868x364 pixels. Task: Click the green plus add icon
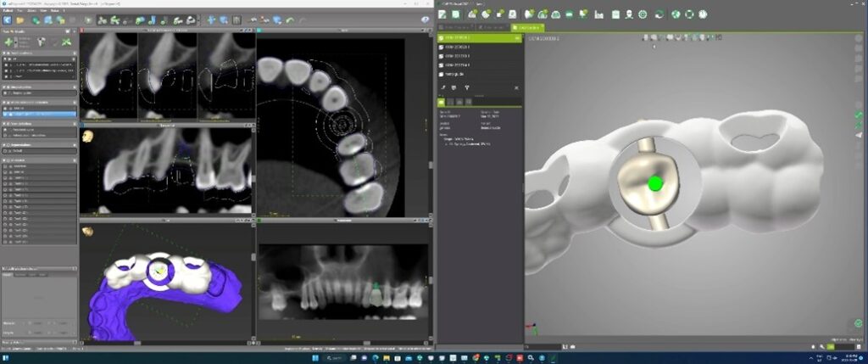pos(8,42)
